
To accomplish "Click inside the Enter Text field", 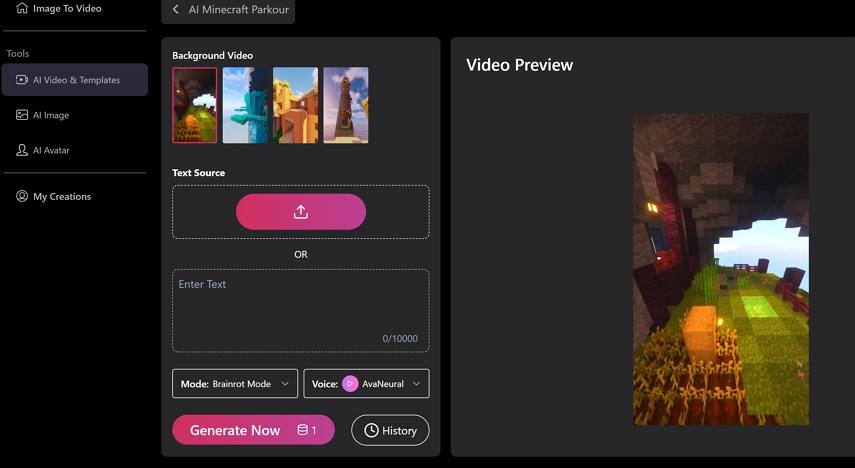I will pyautogui.click(x=300, y=310).
